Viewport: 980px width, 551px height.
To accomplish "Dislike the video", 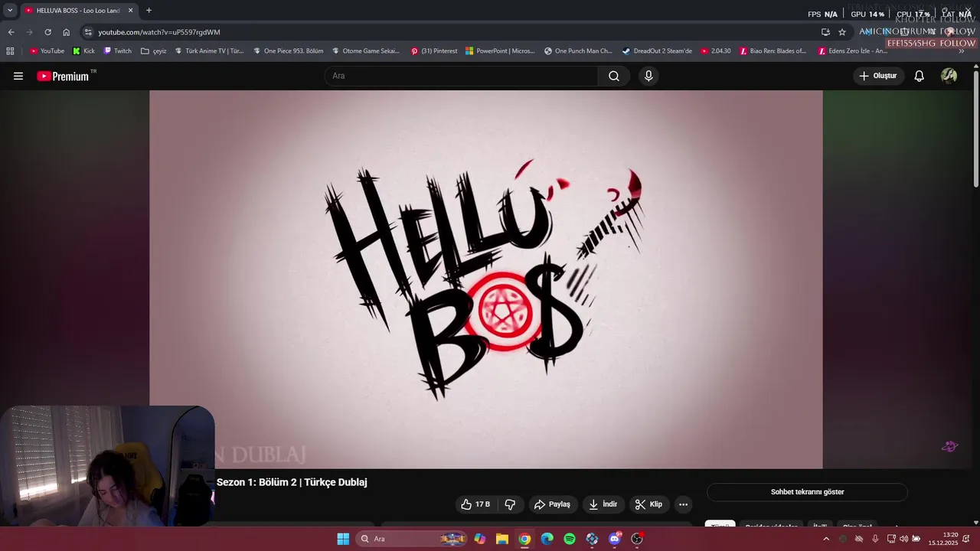I will (x=510, y=504).
